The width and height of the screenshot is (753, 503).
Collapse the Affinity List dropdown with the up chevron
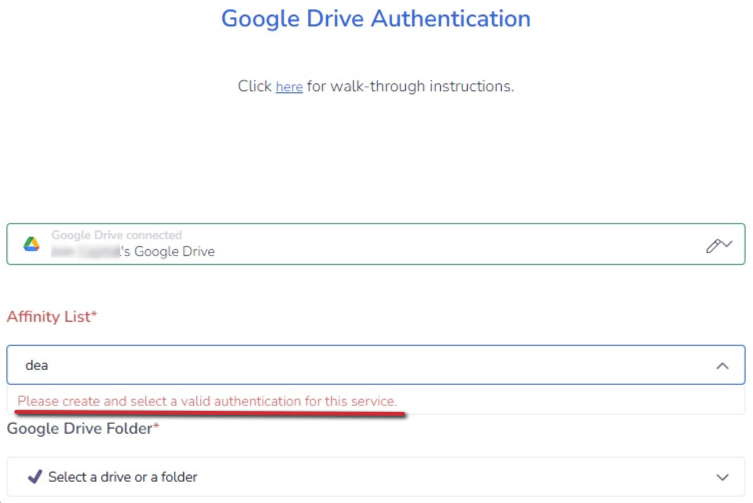point(722,366)
